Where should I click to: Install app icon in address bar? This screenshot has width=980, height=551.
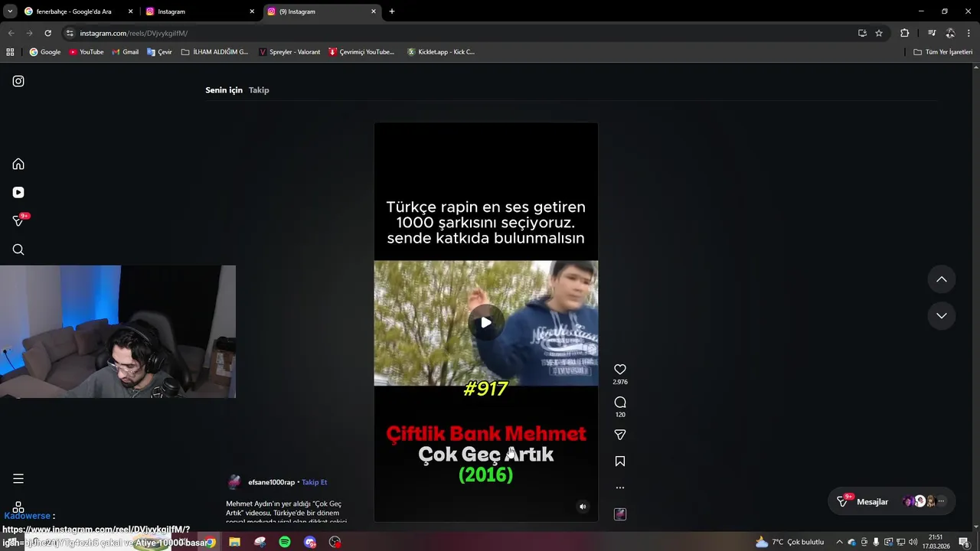coord(862,33)
